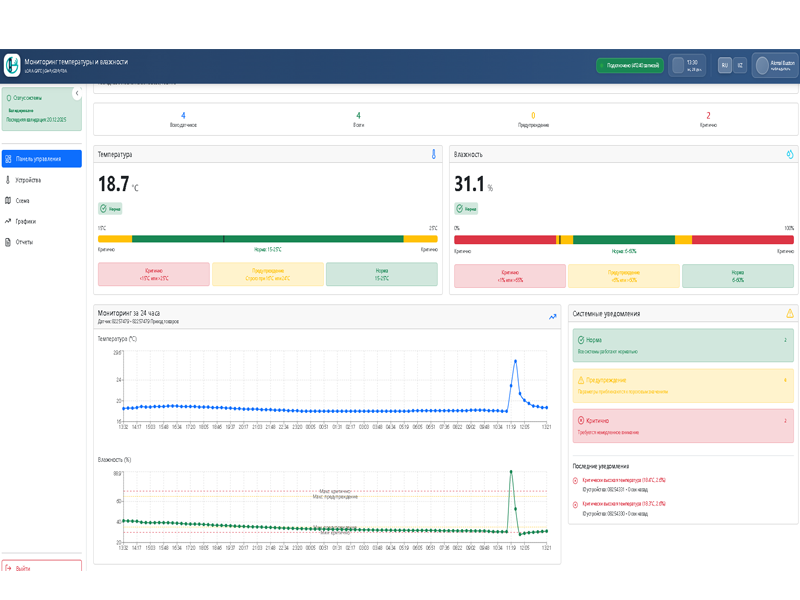
Task: Click the thermometer icon on the Температура card
Action: click(434, 154)
